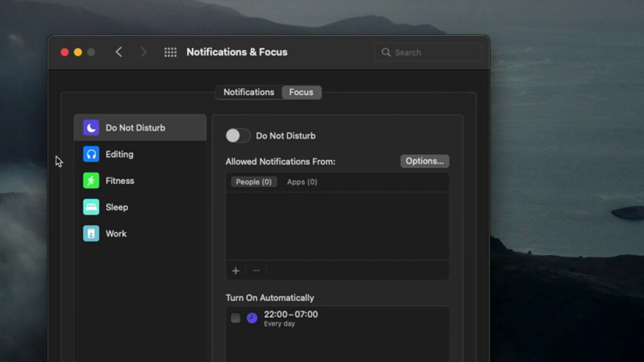Image resolution: width=644 pixels, height=362 pixels.
Task: Open the Options... button
Action: point(424,162)
